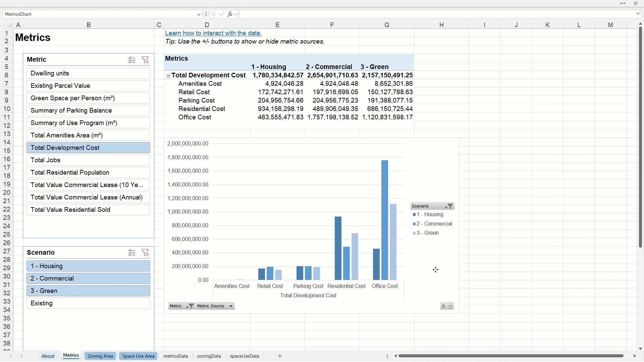Select Existing Parcel Value metric
Screen dimensions: 644x362
(89, 86)
